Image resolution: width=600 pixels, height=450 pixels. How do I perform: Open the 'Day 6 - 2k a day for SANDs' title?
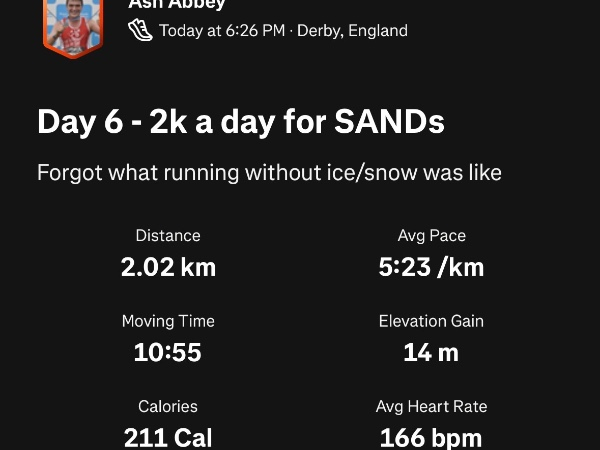(x=240, y=122)
